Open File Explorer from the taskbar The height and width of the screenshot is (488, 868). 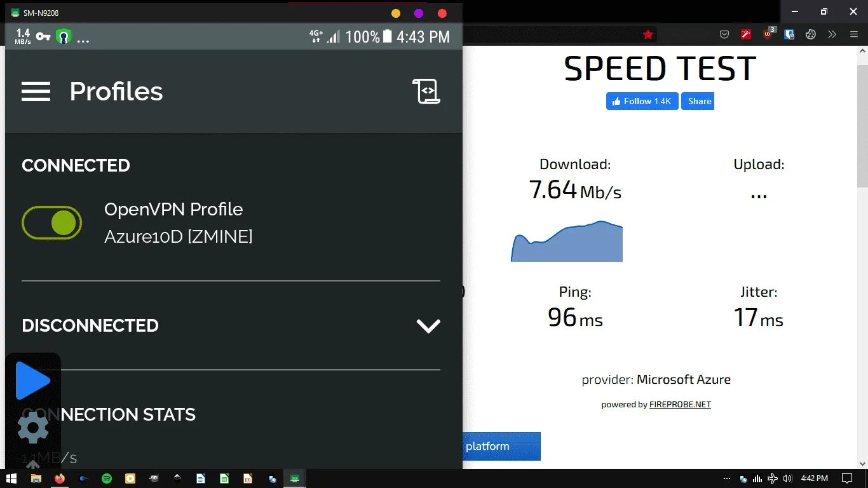click(36, 478)
